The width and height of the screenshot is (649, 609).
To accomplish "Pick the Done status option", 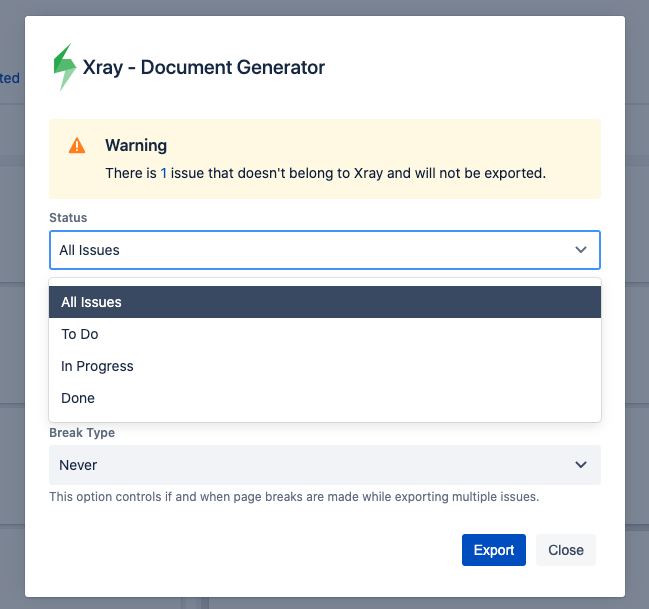I will [324, 398].
